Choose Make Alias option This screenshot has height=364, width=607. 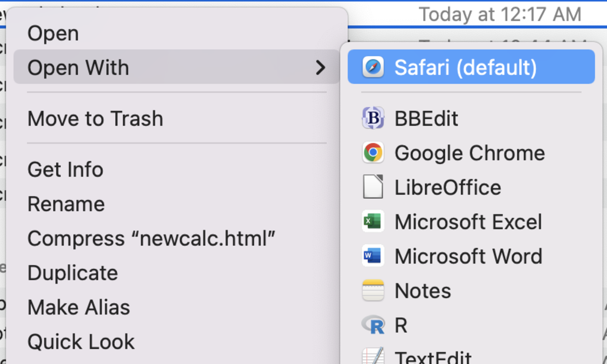point(78,307)
